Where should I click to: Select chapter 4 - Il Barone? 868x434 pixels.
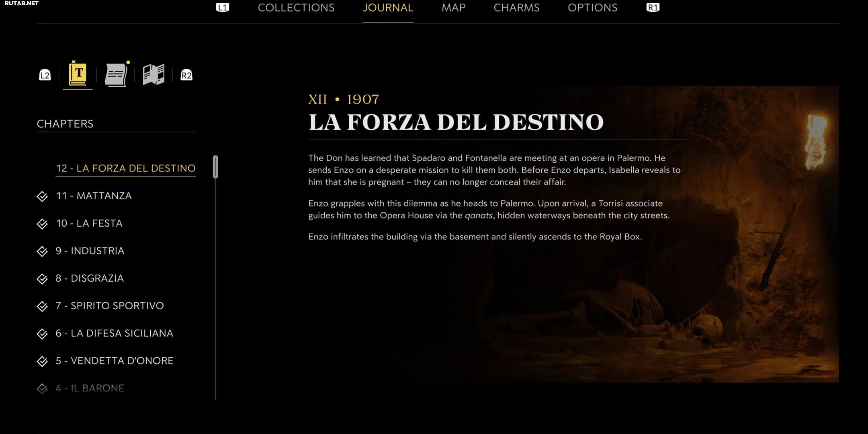coord(90,388)
